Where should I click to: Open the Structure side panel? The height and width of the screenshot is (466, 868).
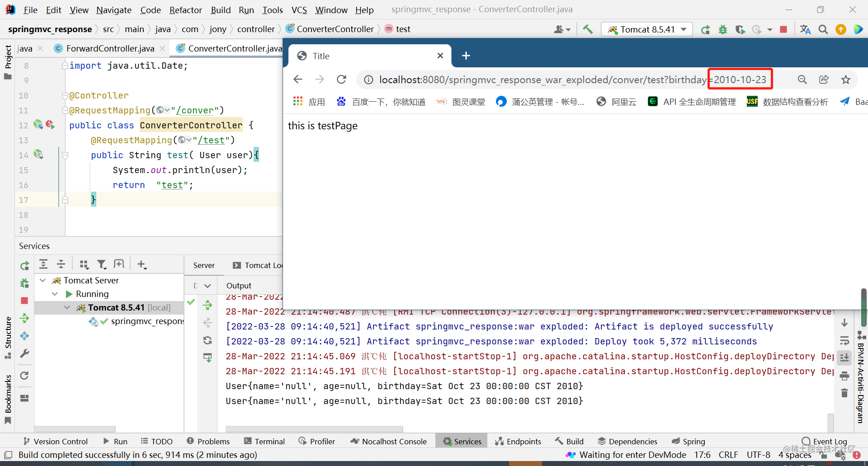click(x=8, y=337)
